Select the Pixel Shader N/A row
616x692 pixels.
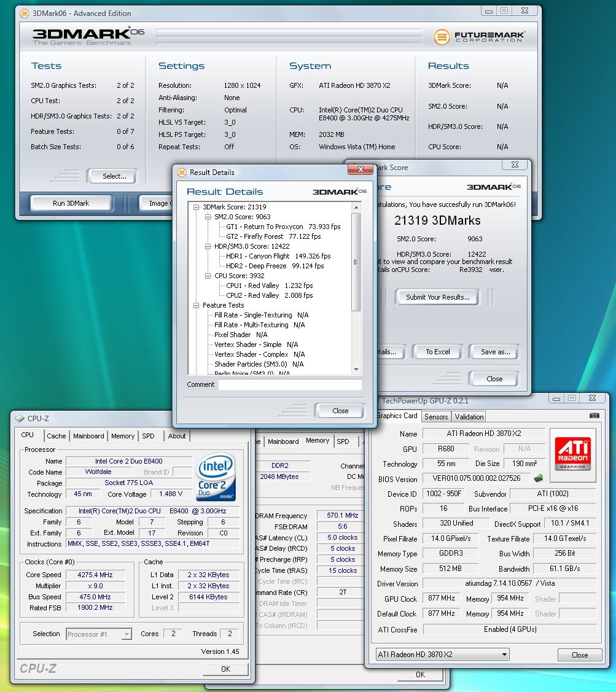tap(241, 335)
